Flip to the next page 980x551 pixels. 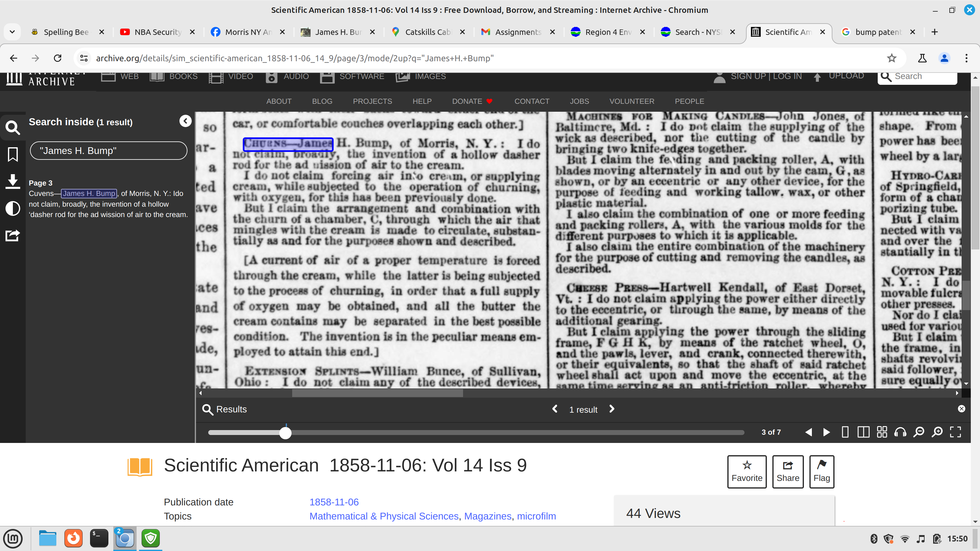click(826, 432)
